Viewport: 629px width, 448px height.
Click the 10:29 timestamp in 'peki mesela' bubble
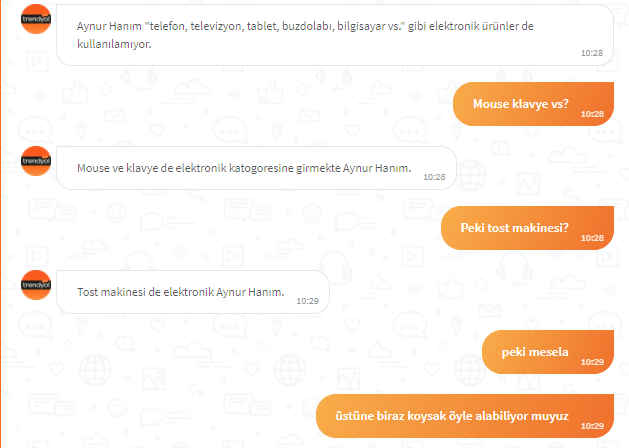pos(592,362)
